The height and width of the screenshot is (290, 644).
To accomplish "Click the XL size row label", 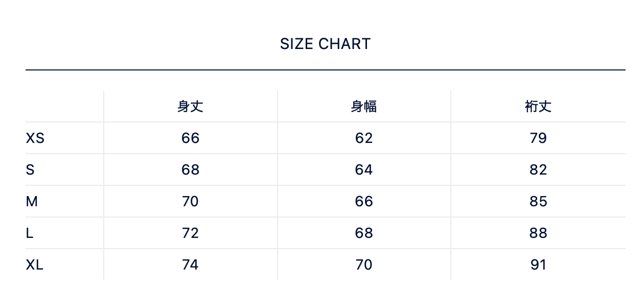I will click(34, 265).
